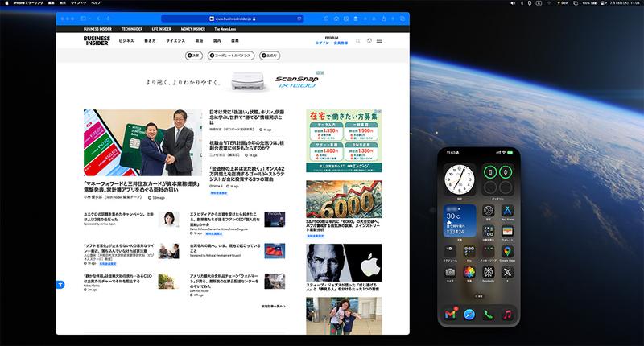Screen dimensions: 644x346
Task: Click the reader icon in address bar
Action: [x=299, y=19]
